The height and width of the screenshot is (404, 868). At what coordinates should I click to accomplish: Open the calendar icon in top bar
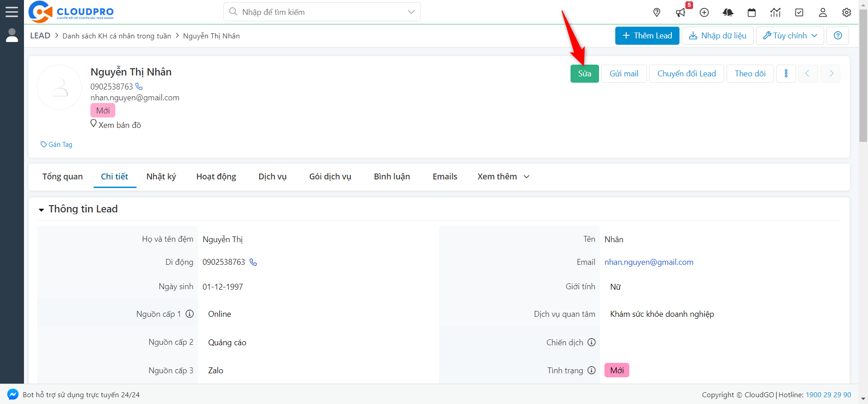(752, 12)
